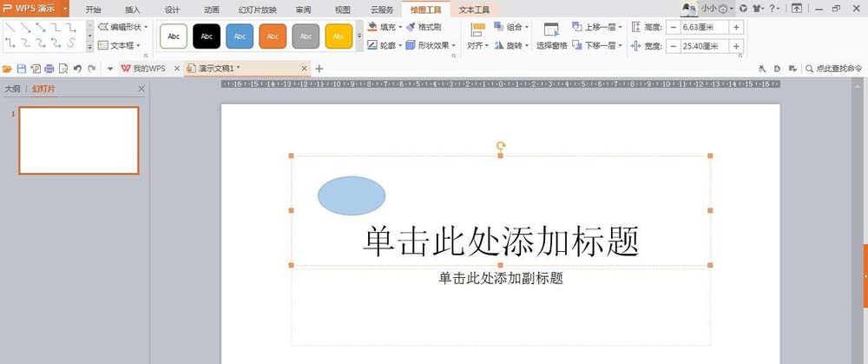Expand the 上移一层 bring forward dropdown
868x364 pixels.
[621, 28]
